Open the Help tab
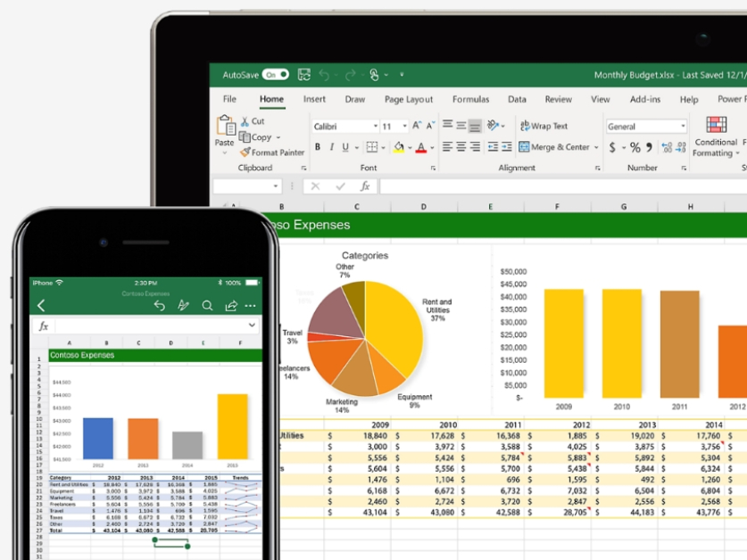The height and width of the screenshot is (560, 747). [689, 99]
